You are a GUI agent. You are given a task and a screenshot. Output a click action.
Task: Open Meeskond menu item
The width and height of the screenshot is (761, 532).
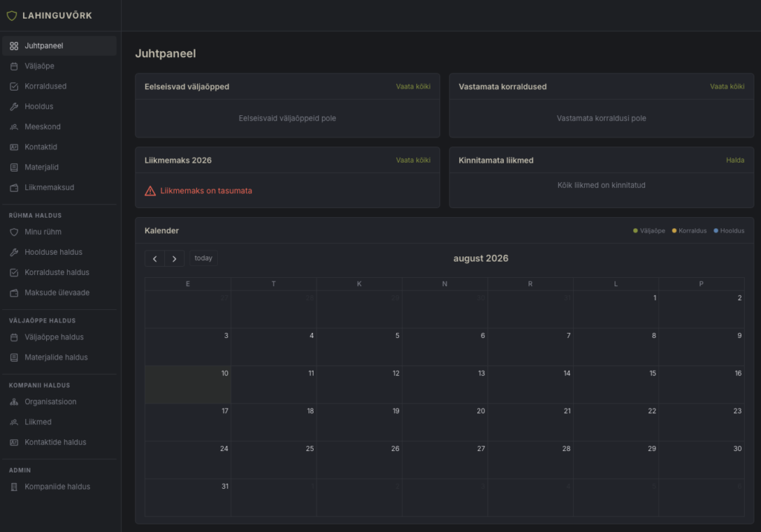59,127
